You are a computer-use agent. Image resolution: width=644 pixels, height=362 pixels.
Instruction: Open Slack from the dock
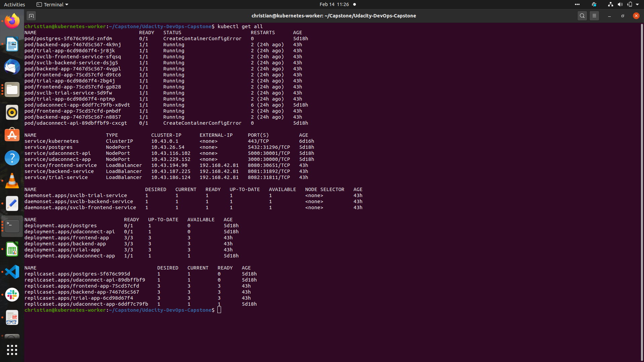click(12, 295)
